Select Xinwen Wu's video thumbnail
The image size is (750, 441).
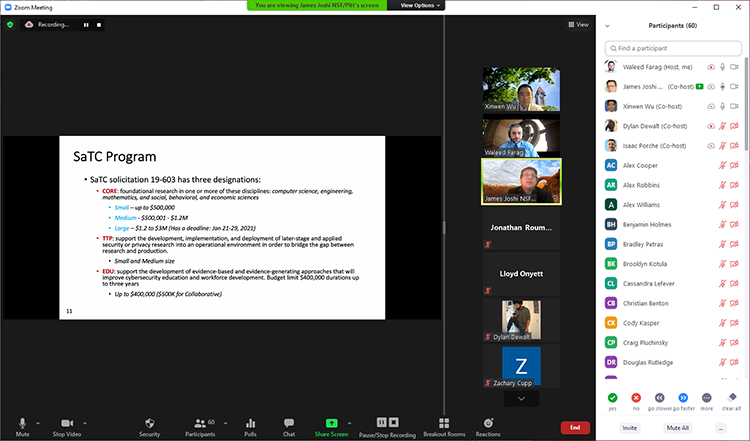click(x=521, y=89)
